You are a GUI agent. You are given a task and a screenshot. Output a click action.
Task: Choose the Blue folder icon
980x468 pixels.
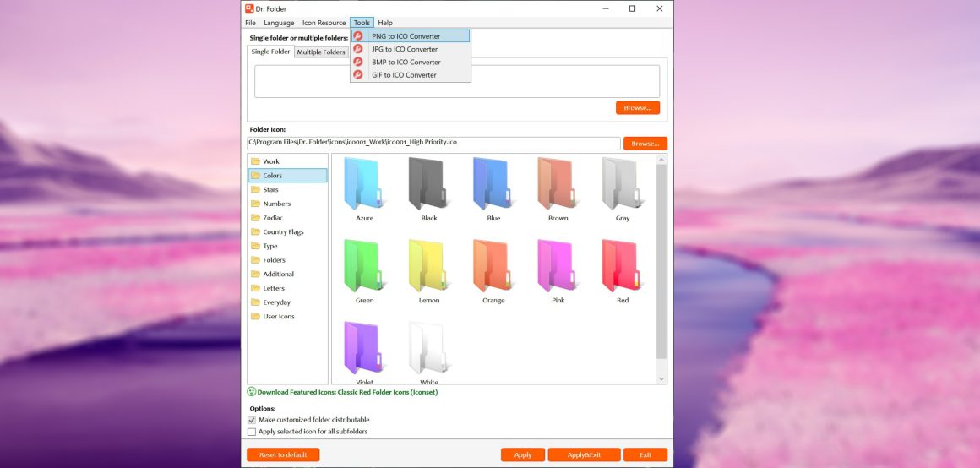[x=493, y=183]
